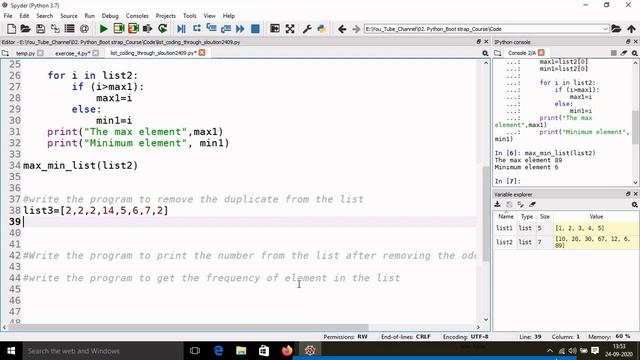The height and width of the screenshot is (360, 640).
Task: Step into function debug icon
Action: pyautogui.click(x=211, y=29)
